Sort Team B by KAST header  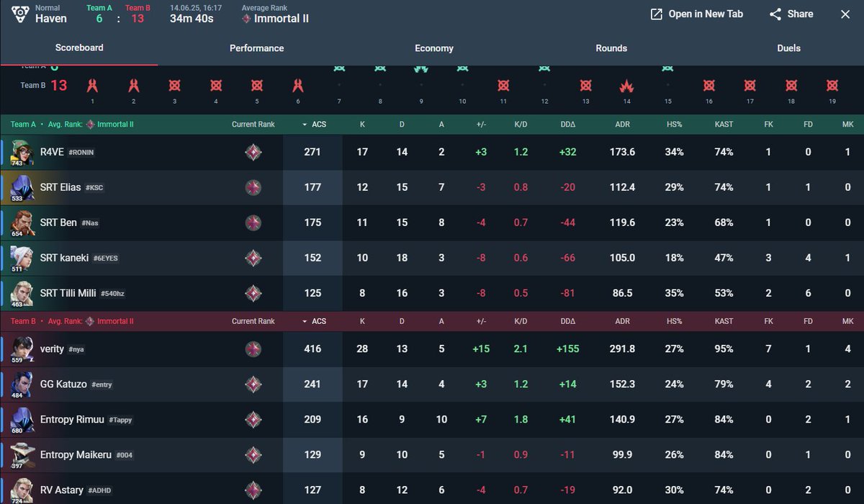point(724,321)
